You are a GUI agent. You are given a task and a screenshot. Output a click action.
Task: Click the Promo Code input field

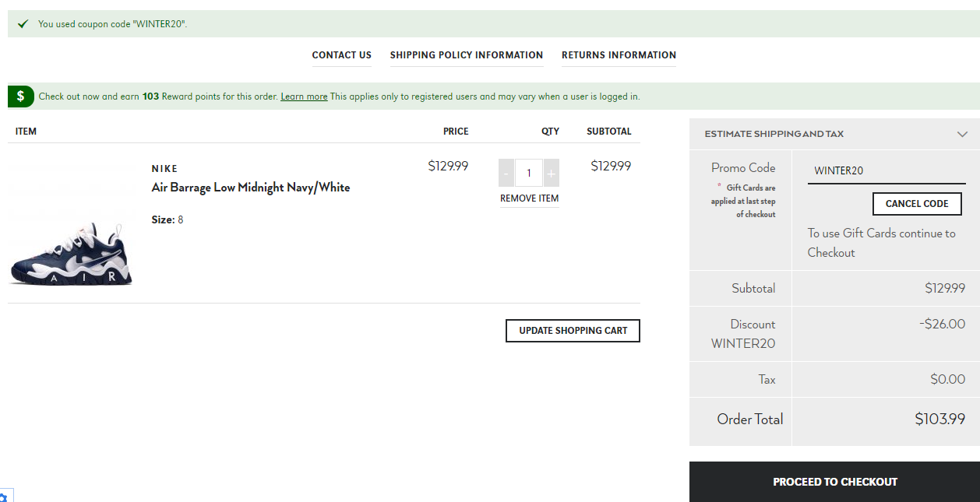click(x=887, y=171)
